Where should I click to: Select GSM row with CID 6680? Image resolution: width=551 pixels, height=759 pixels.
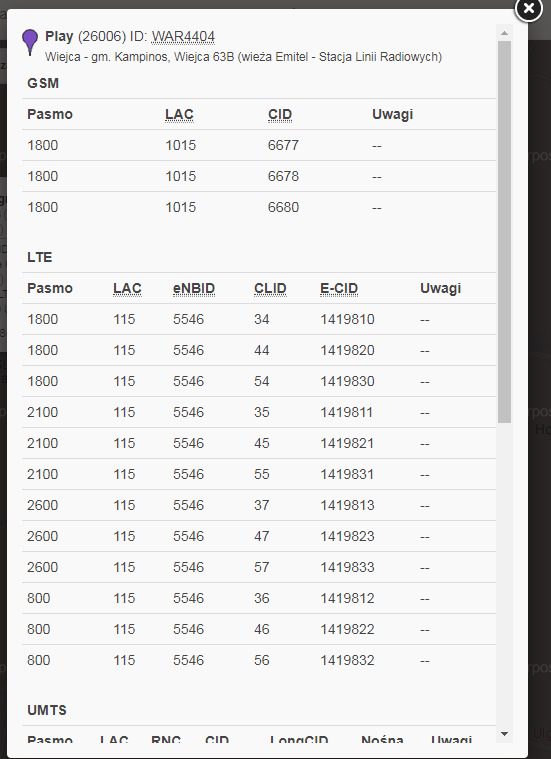point(259,207)
